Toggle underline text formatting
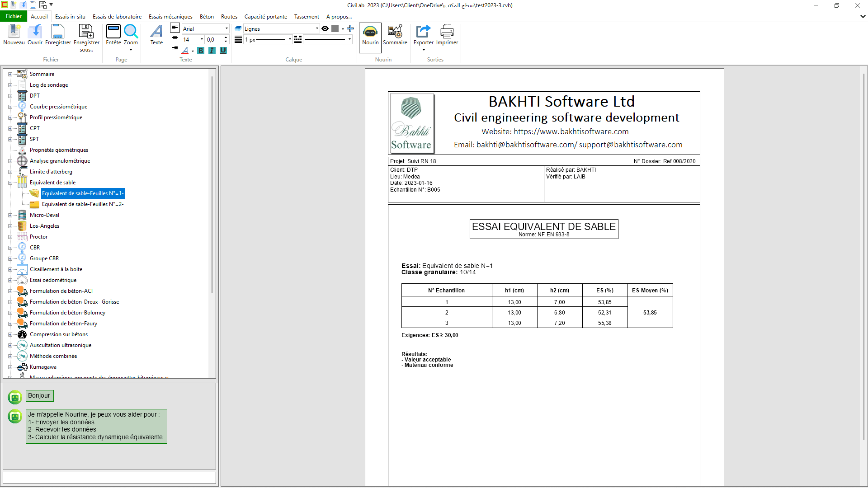868x488 pixels. click(x=223, y=51)
